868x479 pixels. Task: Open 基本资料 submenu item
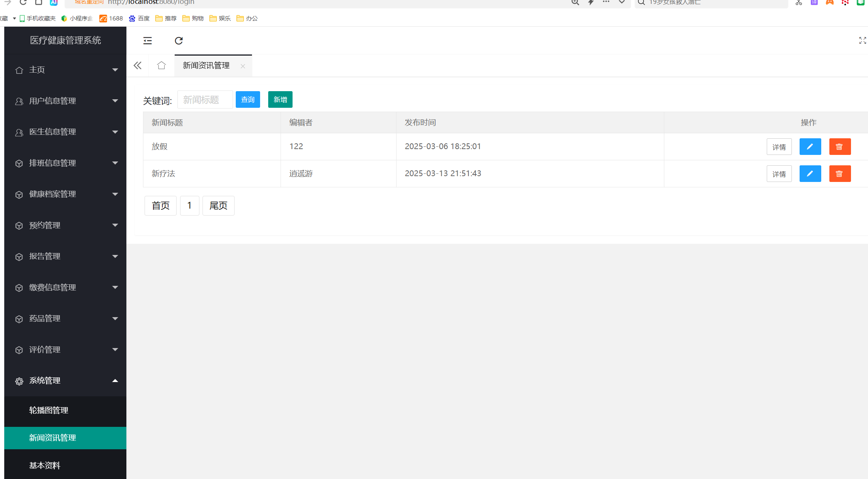click(45, 465)
